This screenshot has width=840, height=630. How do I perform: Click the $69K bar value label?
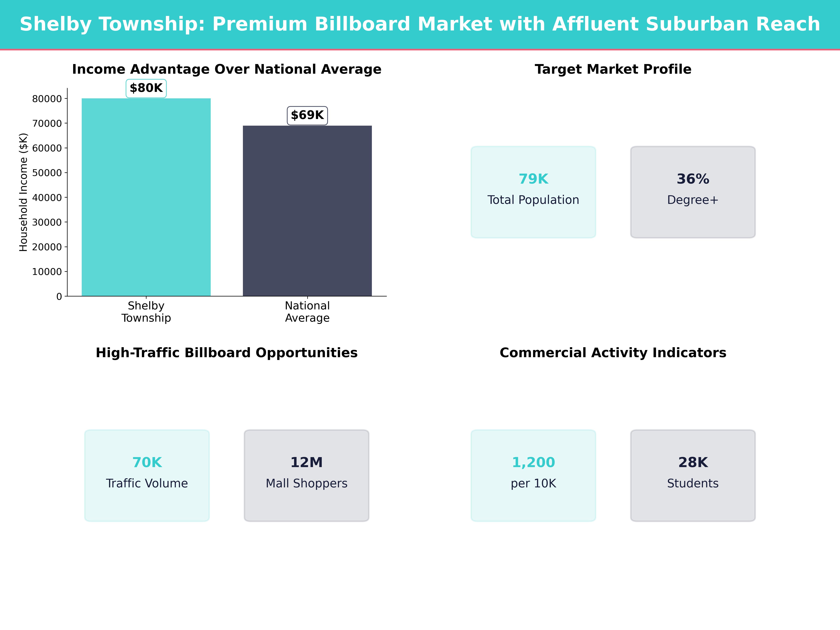307,115
